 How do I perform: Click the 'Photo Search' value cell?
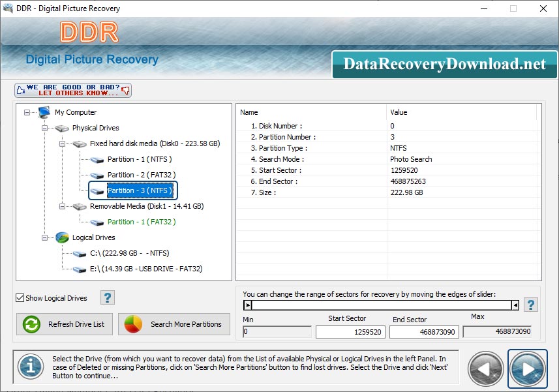411,159
